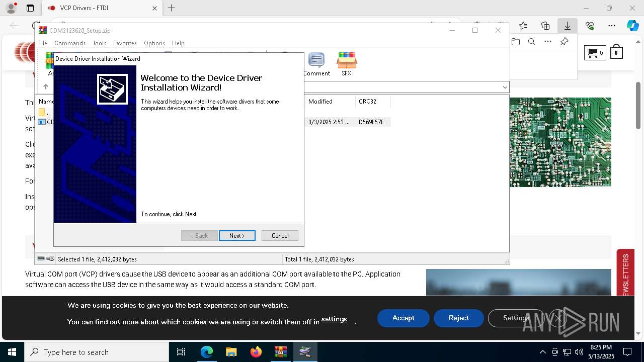This screenshot has width=644, height=362.
Task: Expand the WinRAR address path dropdown
Action: [505, 87]
